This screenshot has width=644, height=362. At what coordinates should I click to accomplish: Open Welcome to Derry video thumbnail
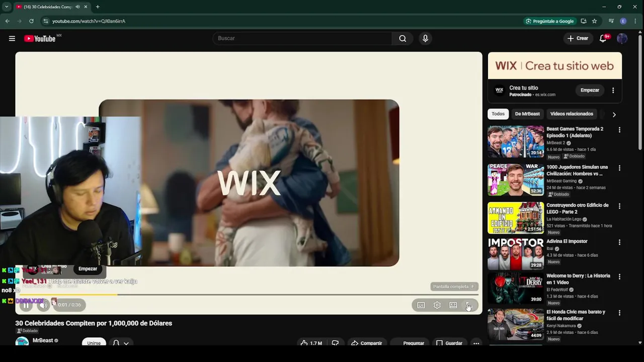pyautogui.click(x=516, y=289)
